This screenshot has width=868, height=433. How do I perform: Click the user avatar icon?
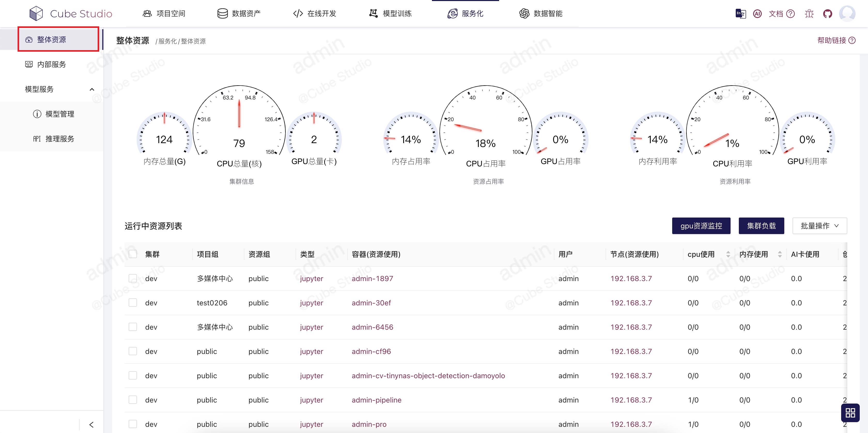click(847, 14)
